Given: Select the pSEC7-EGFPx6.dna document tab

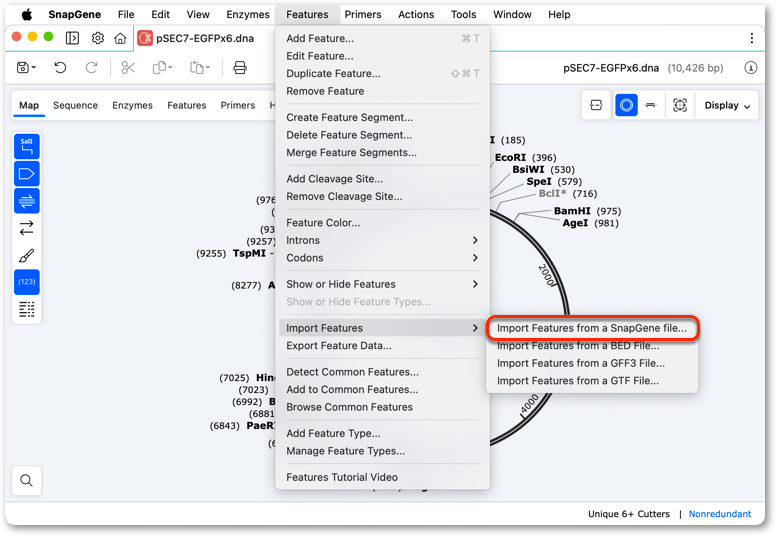Looking at the screenshot, I should click(x=196, y=38).
